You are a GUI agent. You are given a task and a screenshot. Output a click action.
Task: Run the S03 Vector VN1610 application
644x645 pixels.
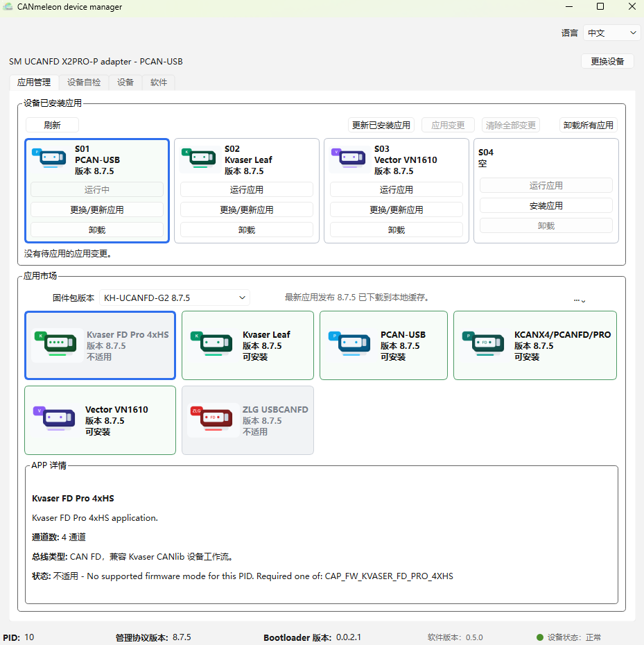click(397, 189)
